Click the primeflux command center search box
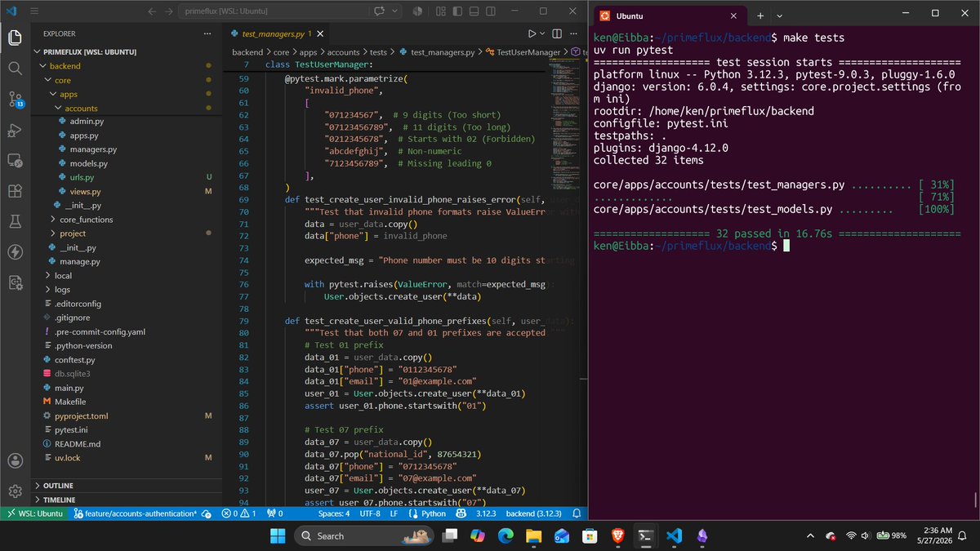This screenshot has width=980, height=551. pos(274,12)
